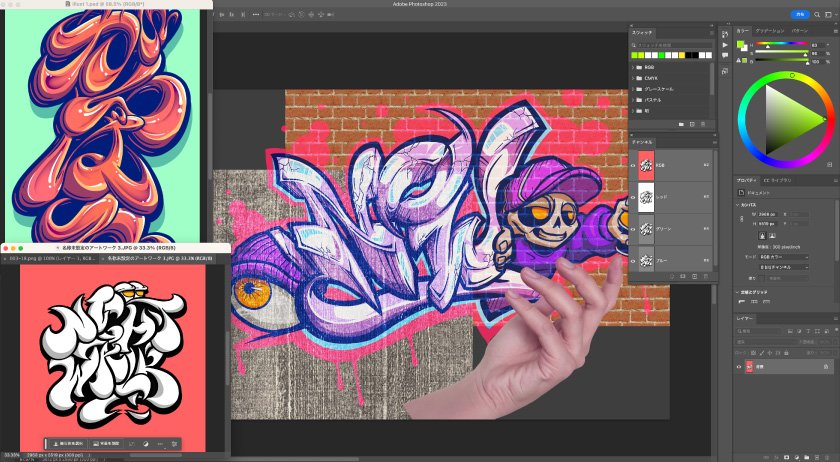Click the link width and height chain icon
Image resolution: width=840 pixels, height=462 pixels.
point(741,219)
